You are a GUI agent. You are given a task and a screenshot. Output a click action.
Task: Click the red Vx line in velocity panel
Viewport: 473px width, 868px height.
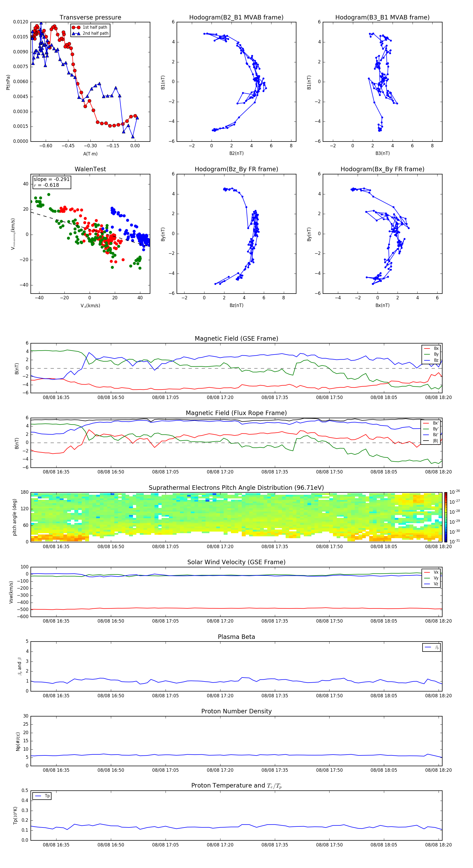point(236,608)
